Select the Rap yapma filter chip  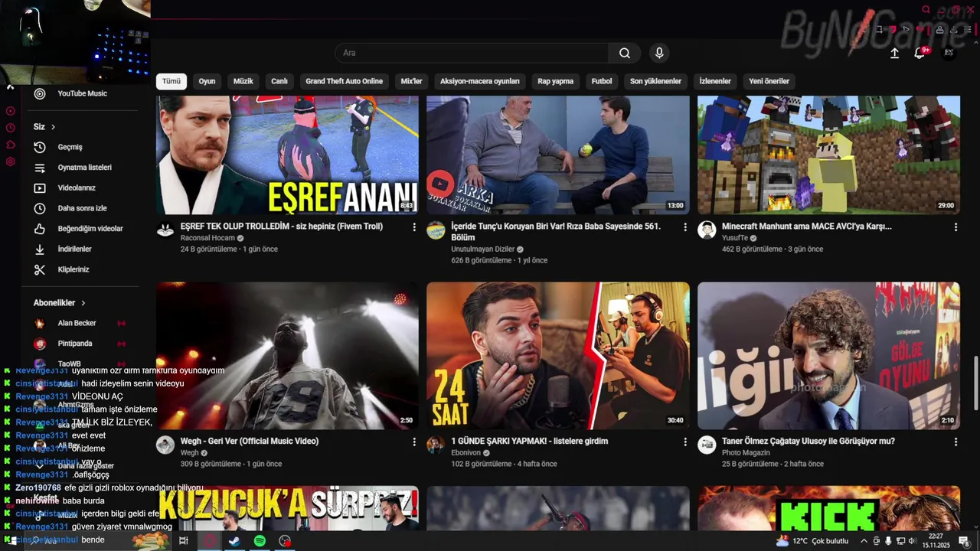pyautogui.click(x=555, y=81)
